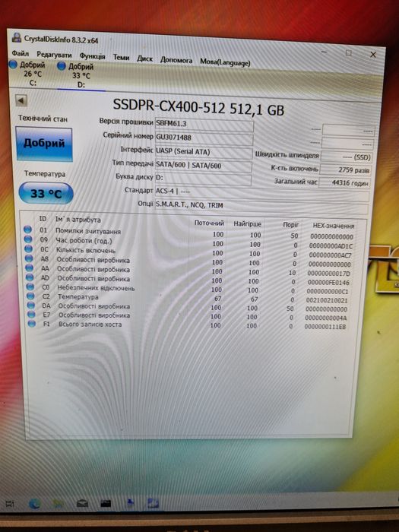The image size is (399, 532).
Task: Select drive C: status at 26 °C
Action: point(28,73)
